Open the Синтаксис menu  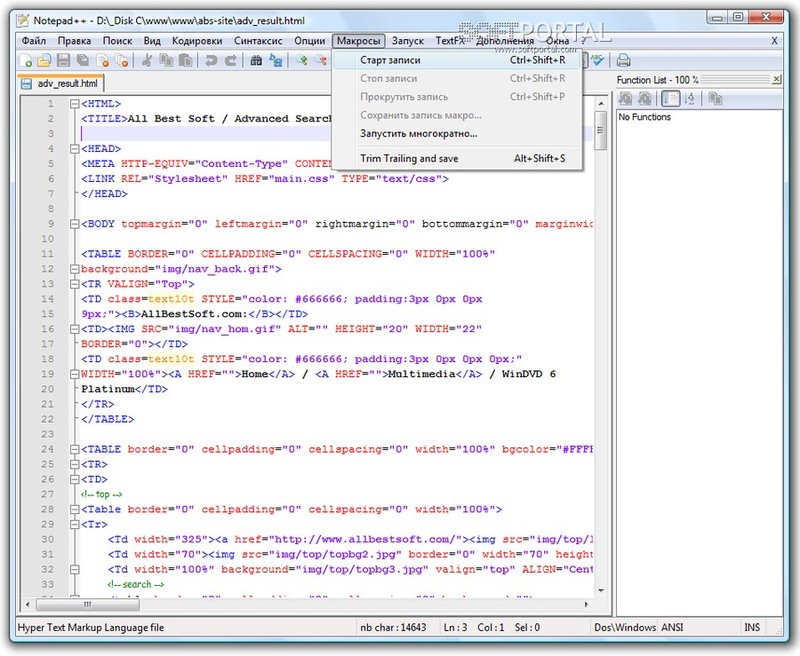pos(258,41)
